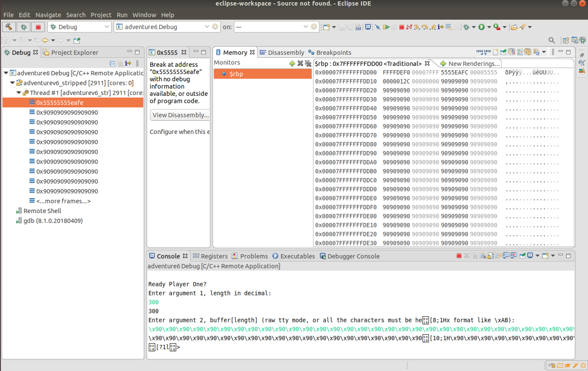Collapse the Thread #1 stack frames

(19, 93)
